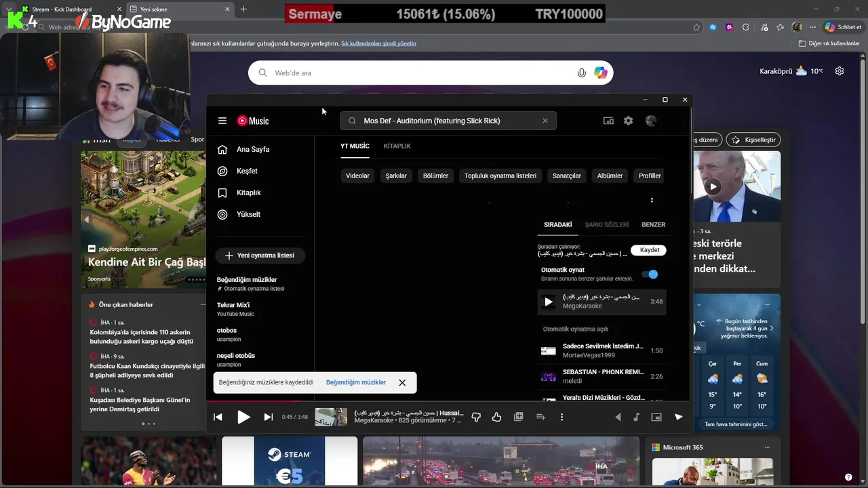Viewport: 868px width, 488px height.
Task: Filter results by Albümler chip
Action: point(610,176)
